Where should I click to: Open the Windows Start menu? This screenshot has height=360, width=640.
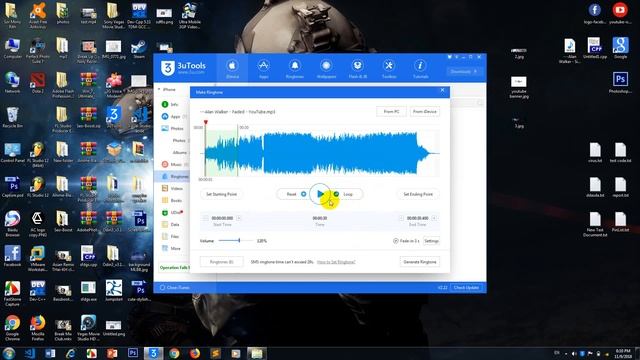tap(9, 353)
